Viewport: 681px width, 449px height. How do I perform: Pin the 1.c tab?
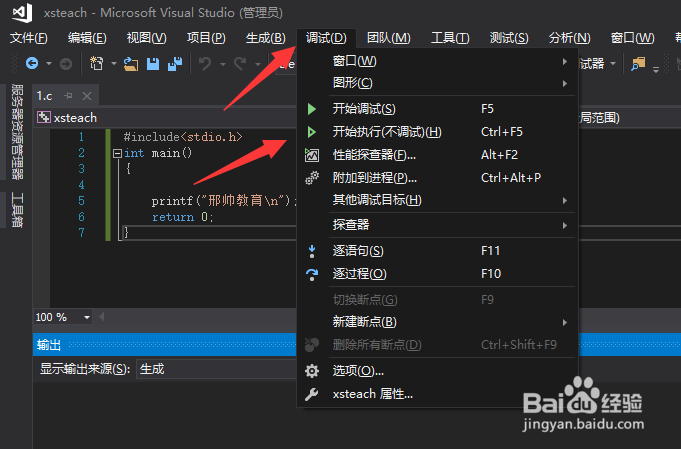click(x=68, y=96)
